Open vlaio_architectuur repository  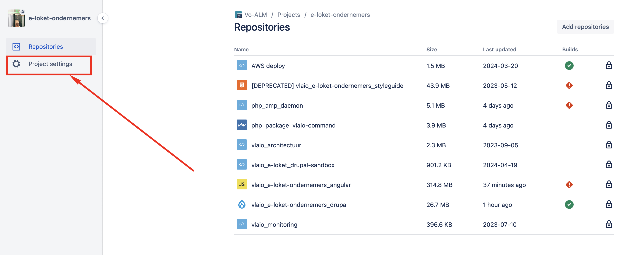pos(276,145)
